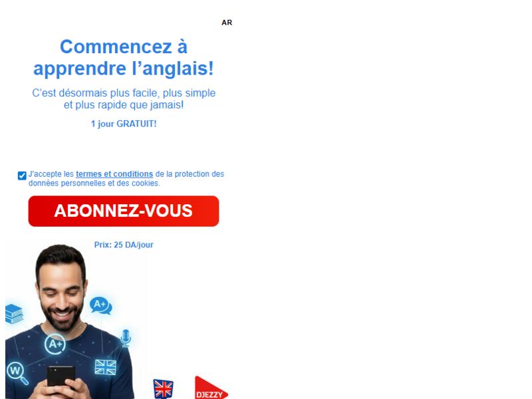This screenshot has width=532, height=399.
Task: Click the W magnifying glass icon
Action: (x=17, y=373)
